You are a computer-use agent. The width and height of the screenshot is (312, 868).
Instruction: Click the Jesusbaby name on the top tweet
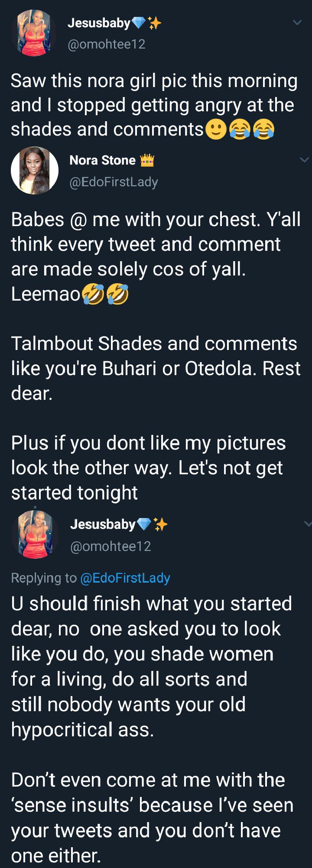click(99, 23)
